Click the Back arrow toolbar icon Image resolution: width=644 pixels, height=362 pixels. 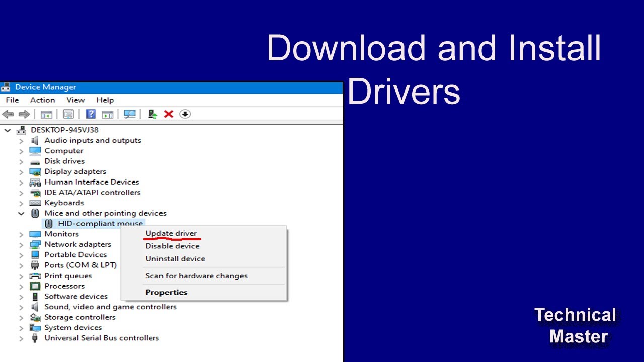[8, 114]
